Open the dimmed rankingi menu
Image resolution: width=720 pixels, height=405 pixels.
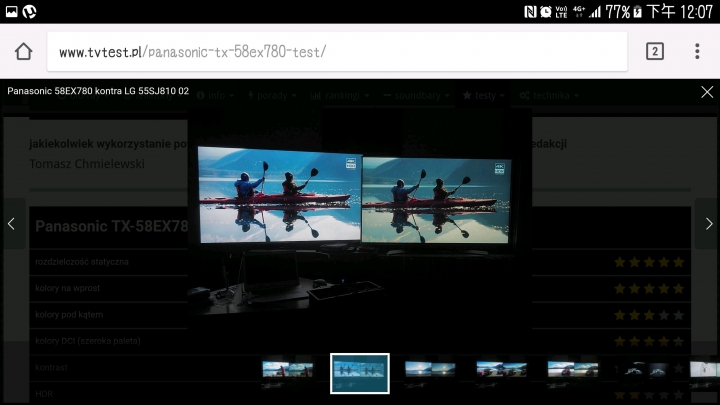click(340, 96)
